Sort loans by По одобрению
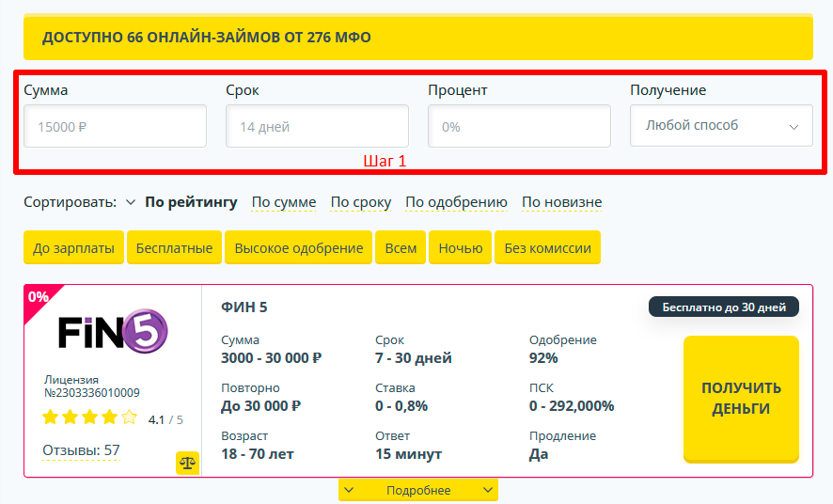This screenshot has width=833, height=504. click(456, 202)
